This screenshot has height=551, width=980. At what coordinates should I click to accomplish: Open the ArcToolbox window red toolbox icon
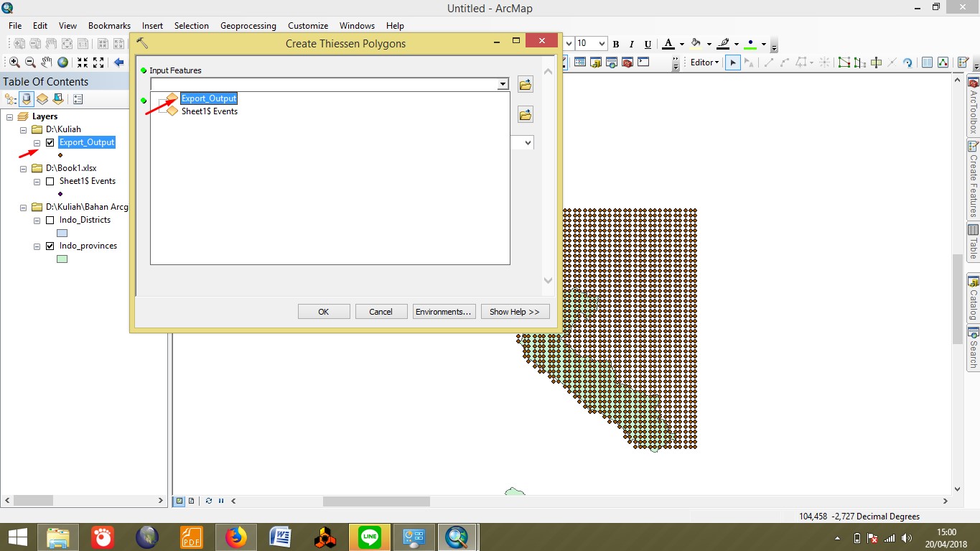(x=627, y=62)
